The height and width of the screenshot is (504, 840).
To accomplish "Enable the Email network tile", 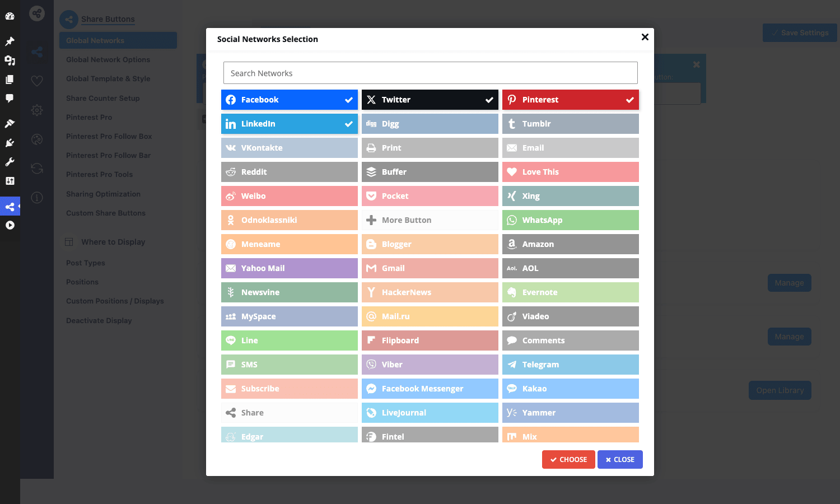I will point(571,148).
